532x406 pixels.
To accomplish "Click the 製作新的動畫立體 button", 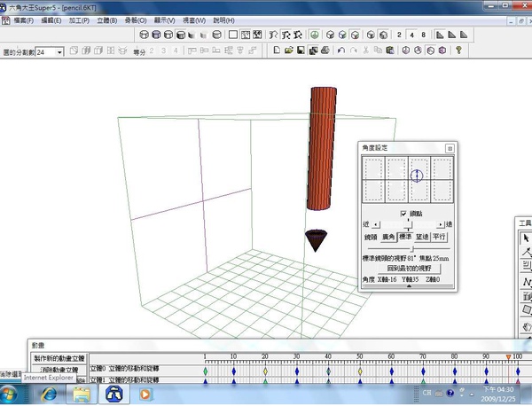I will pyautogui.click(x=59, y=358).
